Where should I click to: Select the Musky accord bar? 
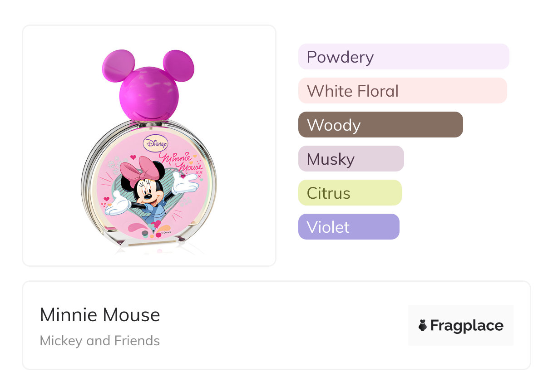tap(351, 159)
